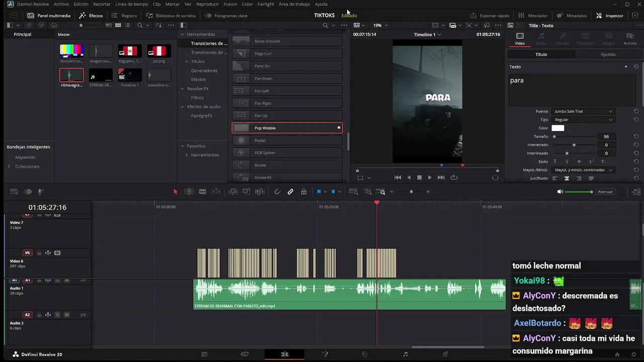Click Exportar rápido button

point(490,16)
